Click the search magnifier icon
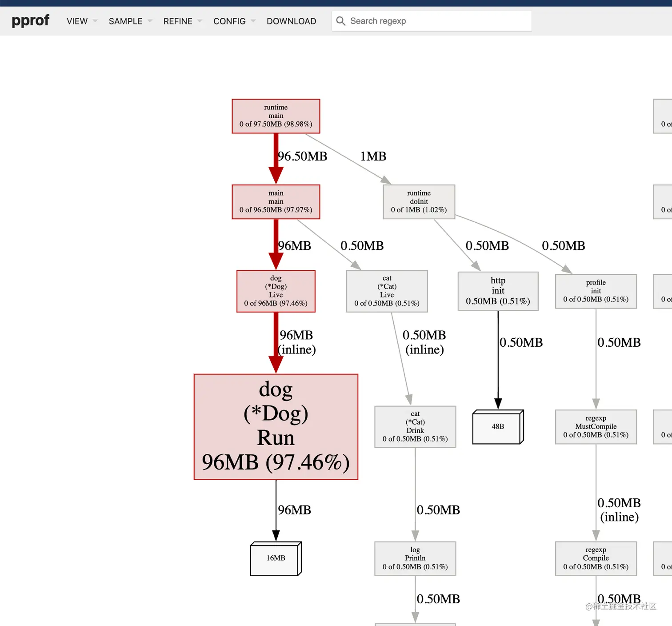The image size is (672, 626). tap(341, 21)
